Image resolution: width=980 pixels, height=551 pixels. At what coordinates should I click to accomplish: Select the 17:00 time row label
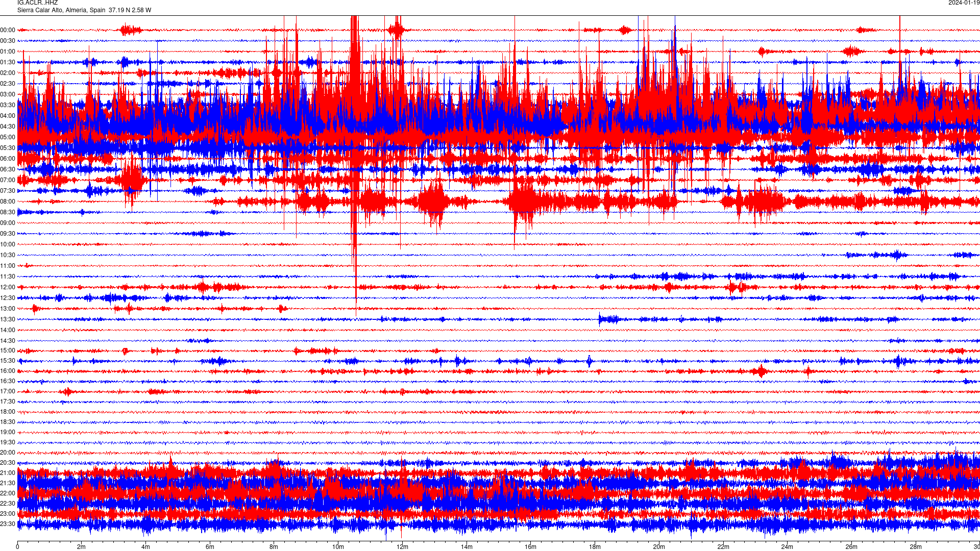pos(8,391)
